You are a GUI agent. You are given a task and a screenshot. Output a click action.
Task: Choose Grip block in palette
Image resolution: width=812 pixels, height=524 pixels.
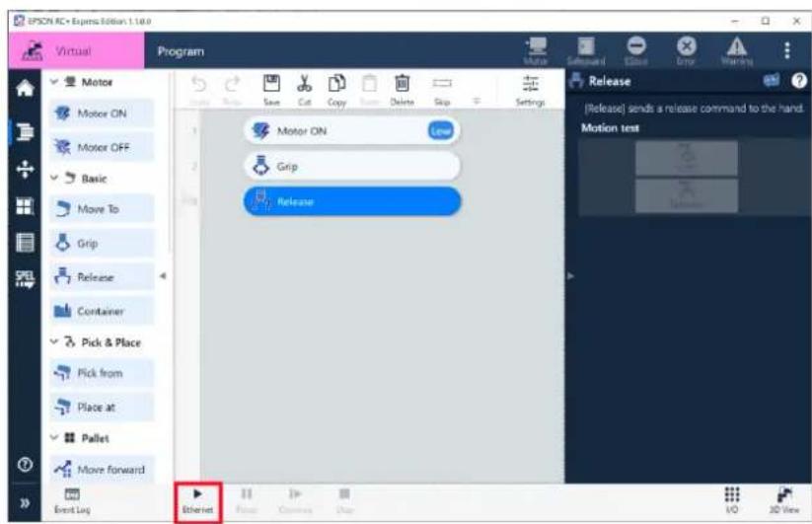click(102, 243)
